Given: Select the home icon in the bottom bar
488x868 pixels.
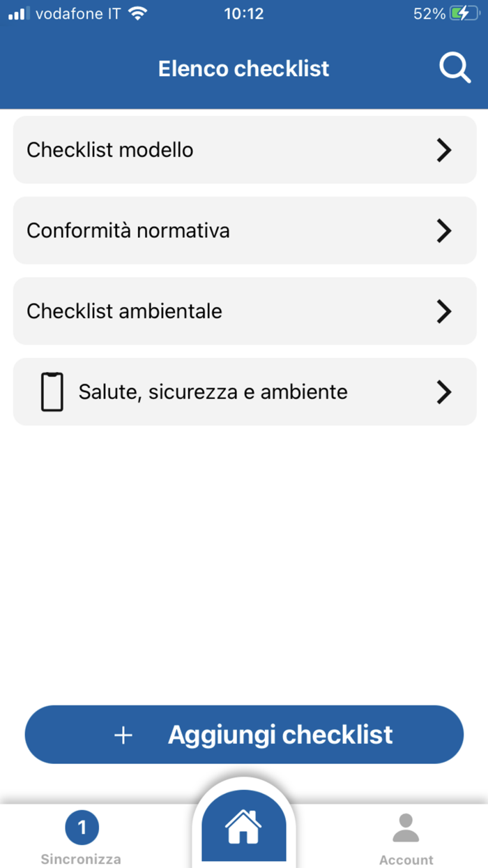Looking at the screenshot, I should click(243, 826).
